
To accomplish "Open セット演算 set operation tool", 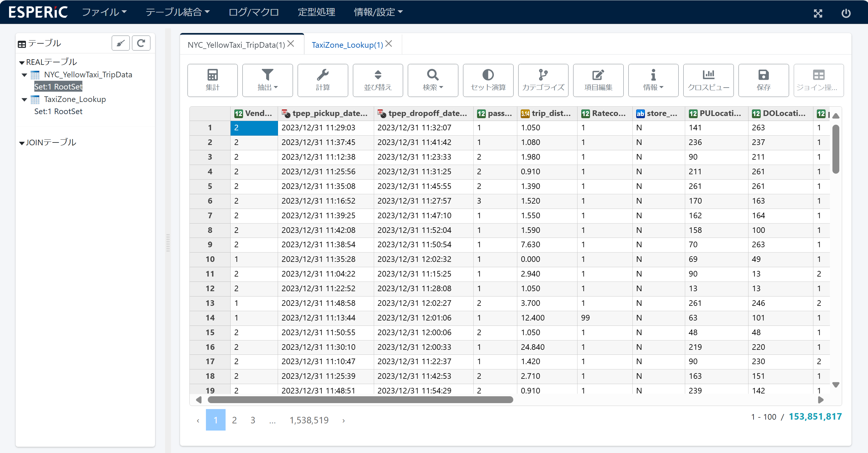I will (x=488, y=80).
